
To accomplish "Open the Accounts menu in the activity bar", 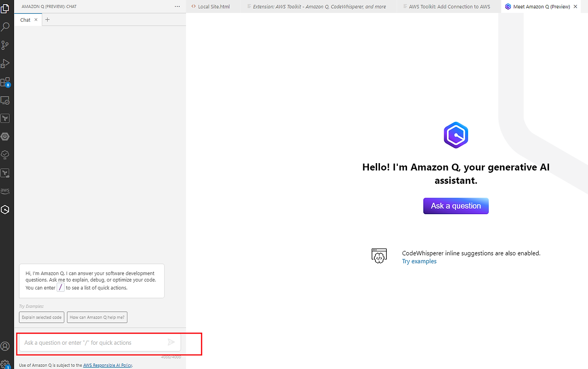I will 6,346.
